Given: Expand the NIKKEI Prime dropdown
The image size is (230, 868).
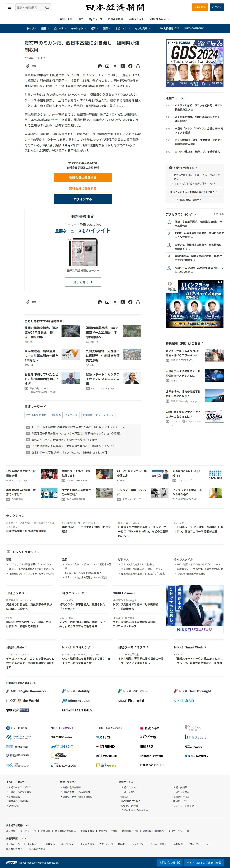Looking at the screenshot, I should point(159,19).
